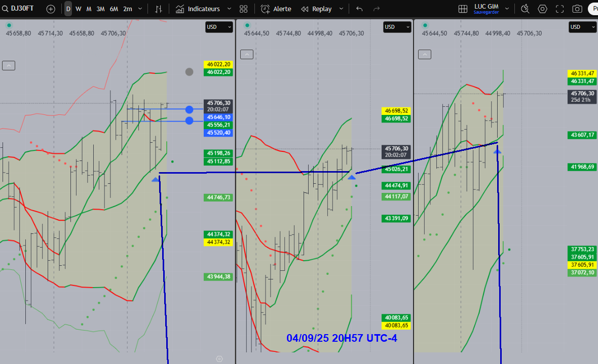Click the green label 45 026,21 in middle chart
The image size is (598, 364).
[396, 169]
